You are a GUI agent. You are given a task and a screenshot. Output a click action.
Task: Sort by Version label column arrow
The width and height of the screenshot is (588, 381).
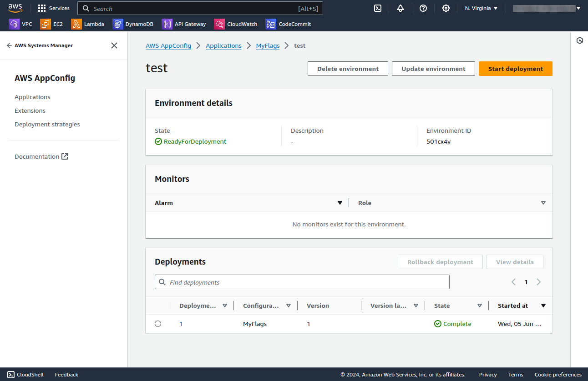[x=416, y=306]
